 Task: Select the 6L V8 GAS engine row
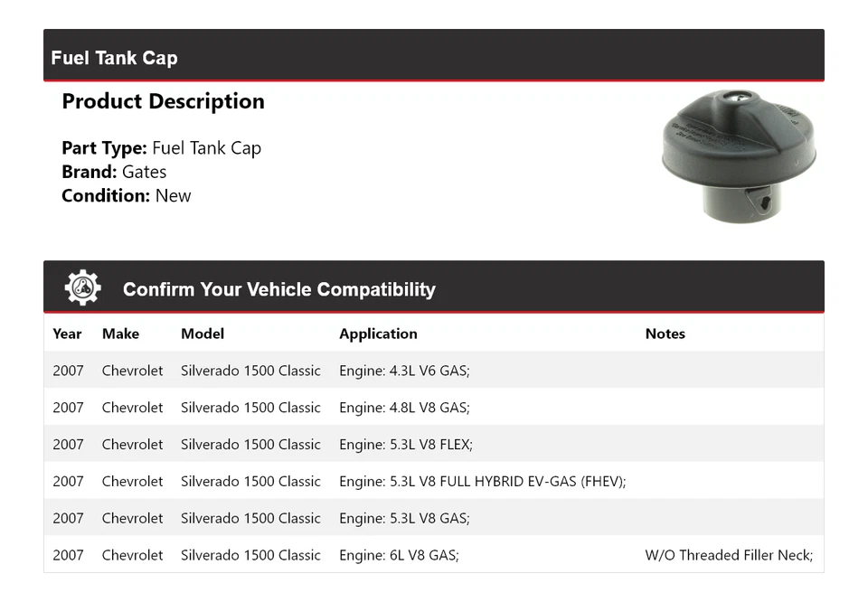coord(399,555)
